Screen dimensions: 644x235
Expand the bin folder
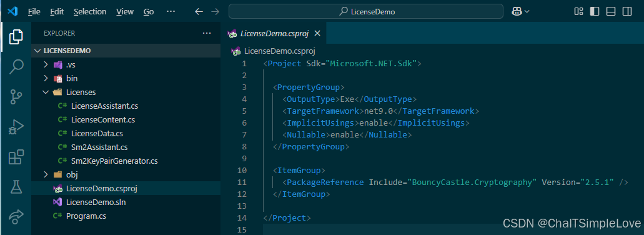[x=46, y=79]
